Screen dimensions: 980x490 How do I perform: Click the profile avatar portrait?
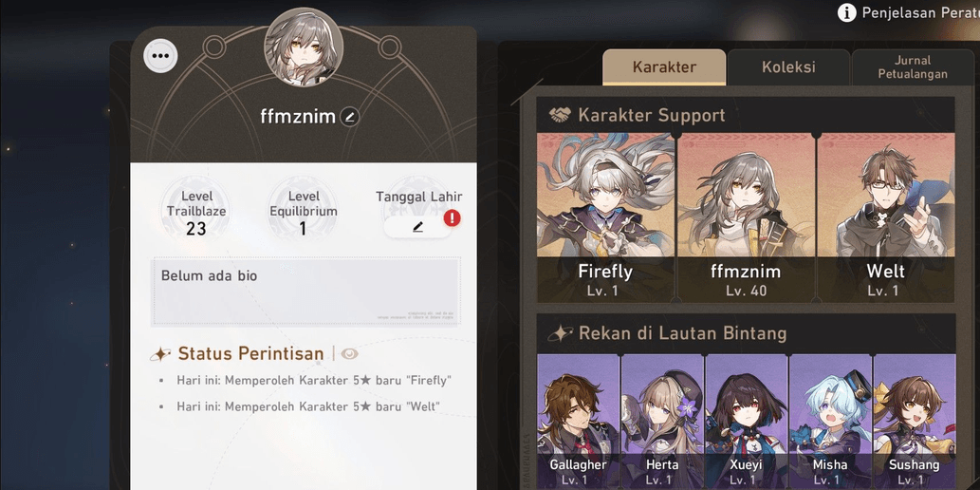tap(304, 47)
